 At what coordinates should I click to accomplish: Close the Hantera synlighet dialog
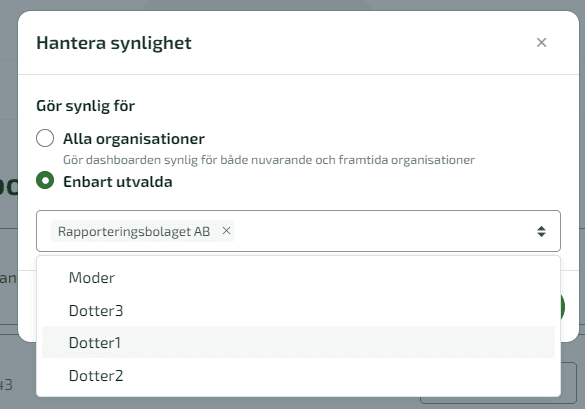pos(541,43)
